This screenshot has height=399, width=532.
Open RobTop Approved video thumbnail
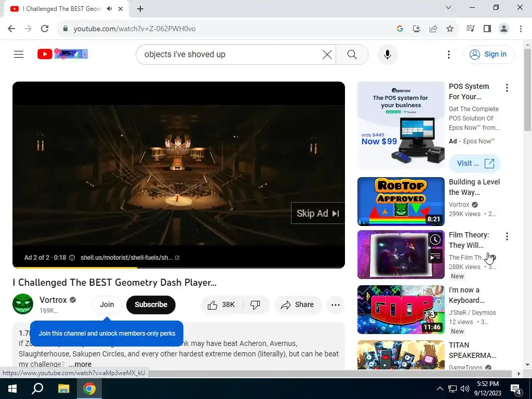401,202
